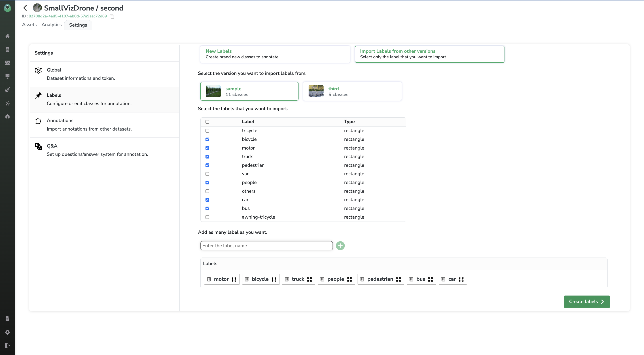Click the rectangle type icon on bicycle label
The image size is (644, 355).
pyautogui.click(x=274, y=279)
